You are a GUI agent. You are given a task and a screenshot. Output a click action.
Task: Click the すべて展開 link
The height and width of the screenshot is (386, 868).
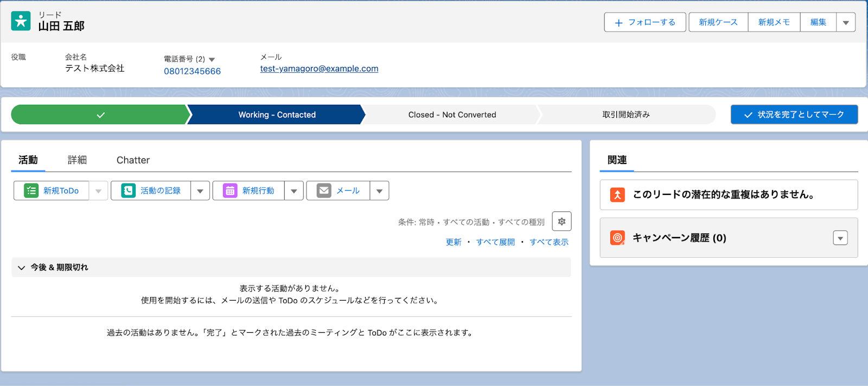(x=495, y=242)
